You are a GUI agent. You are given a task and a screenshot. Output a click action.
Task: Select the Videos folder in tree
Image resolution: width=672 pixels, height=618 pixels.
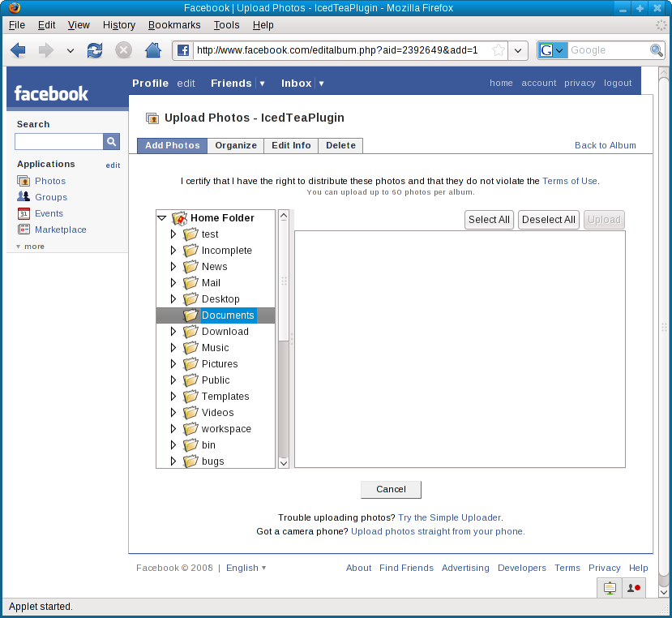218,413
